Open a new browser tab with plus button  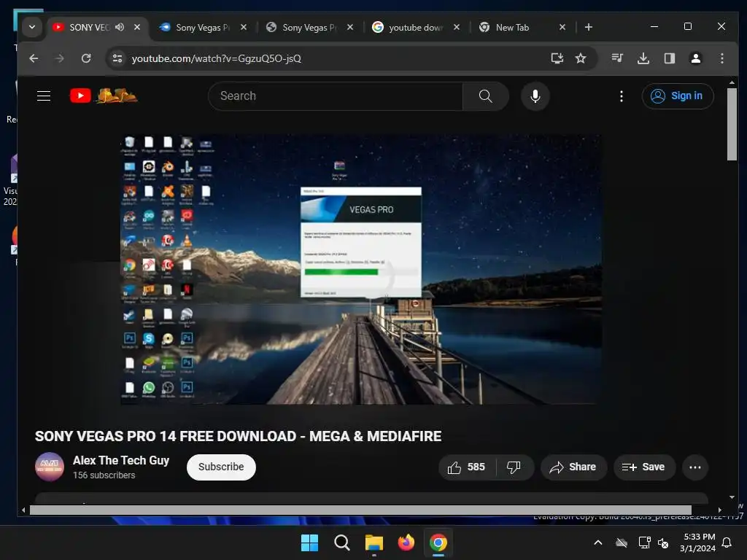589,27
